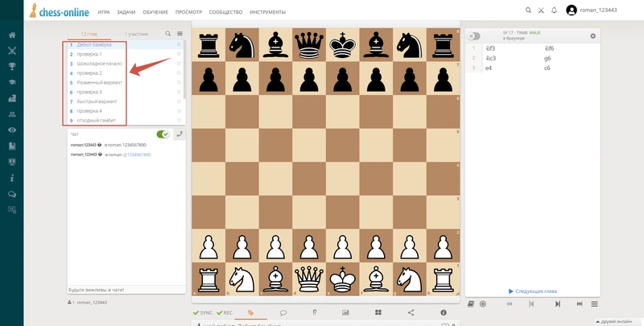Click the chapter list scrollbar
Screen dimensions: 644x326
[185, 70]
